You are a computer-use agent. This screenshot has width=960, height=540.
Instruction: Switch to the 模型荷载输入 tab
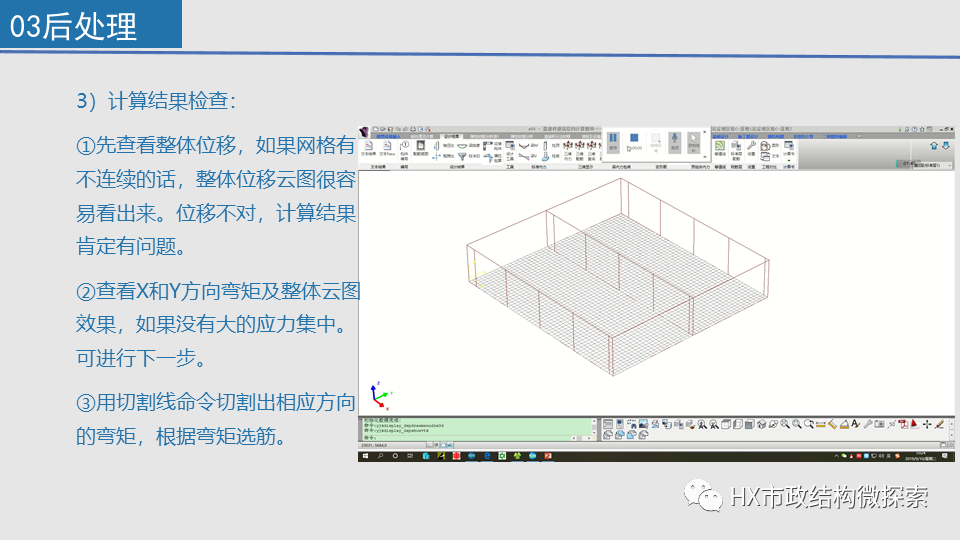point(388,137)
